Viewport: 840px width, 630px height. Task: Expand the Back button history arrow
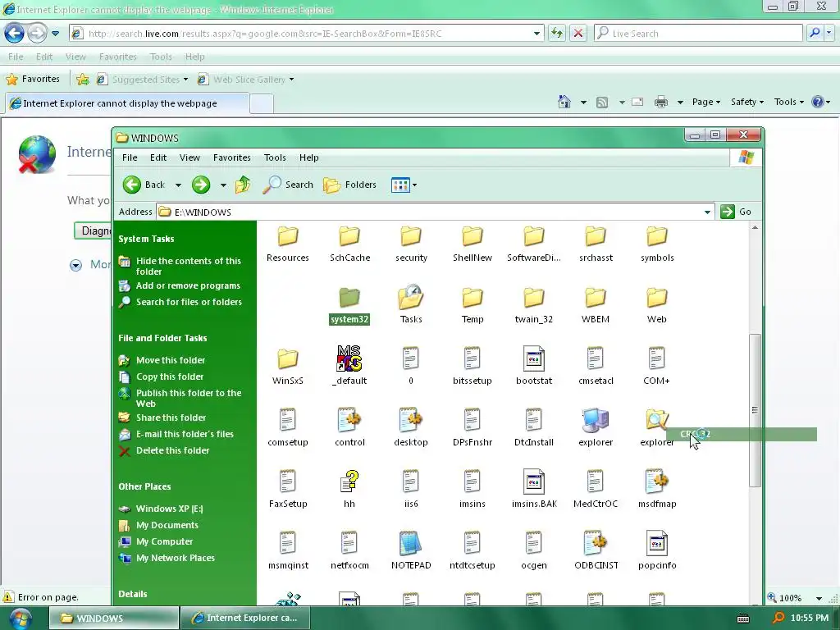click(178, 185)
